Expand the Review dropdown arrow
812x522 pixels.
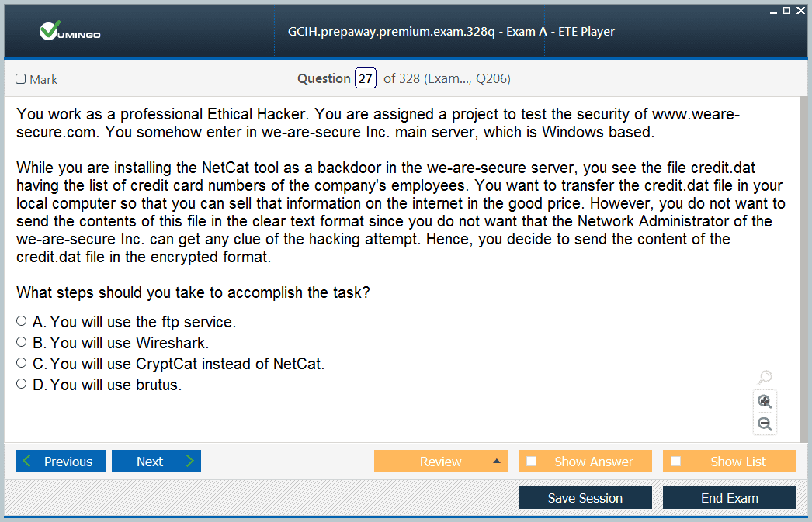[496, 462]
